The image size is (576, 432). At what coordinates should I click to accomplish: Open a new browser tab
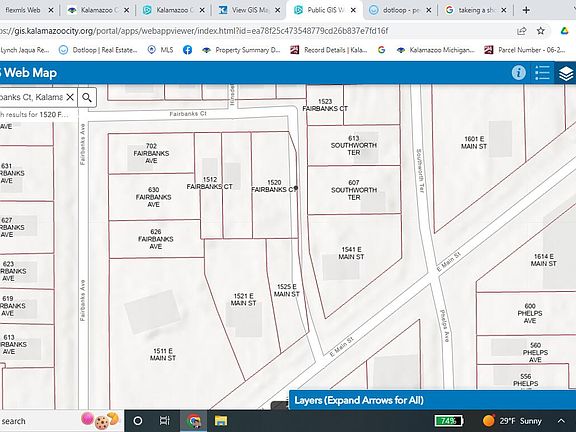point(526,10)
